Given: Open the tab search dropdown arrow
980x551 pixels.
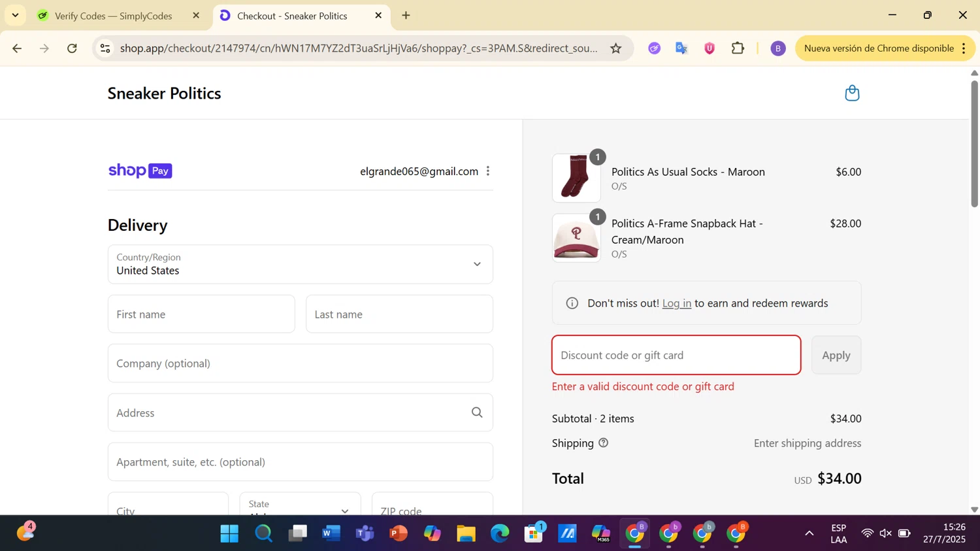Looking at the screenshot, I should point(15,16).
